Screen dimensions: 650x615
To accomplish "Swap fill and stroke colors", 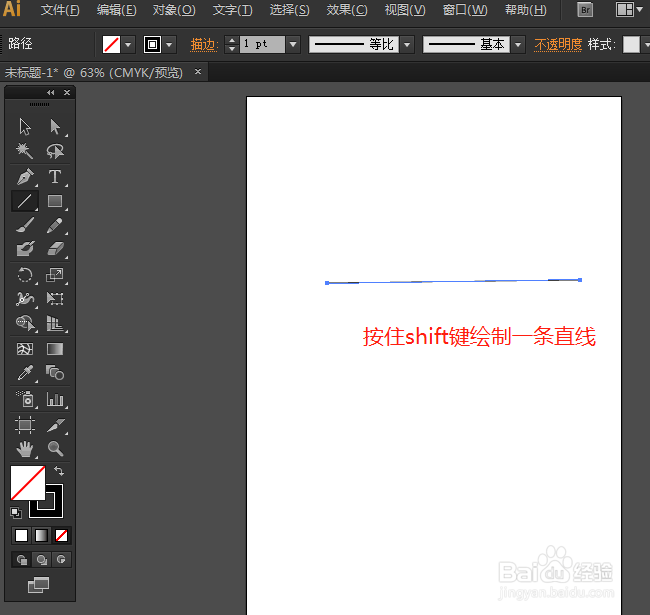I will click(x=59, y=471).
